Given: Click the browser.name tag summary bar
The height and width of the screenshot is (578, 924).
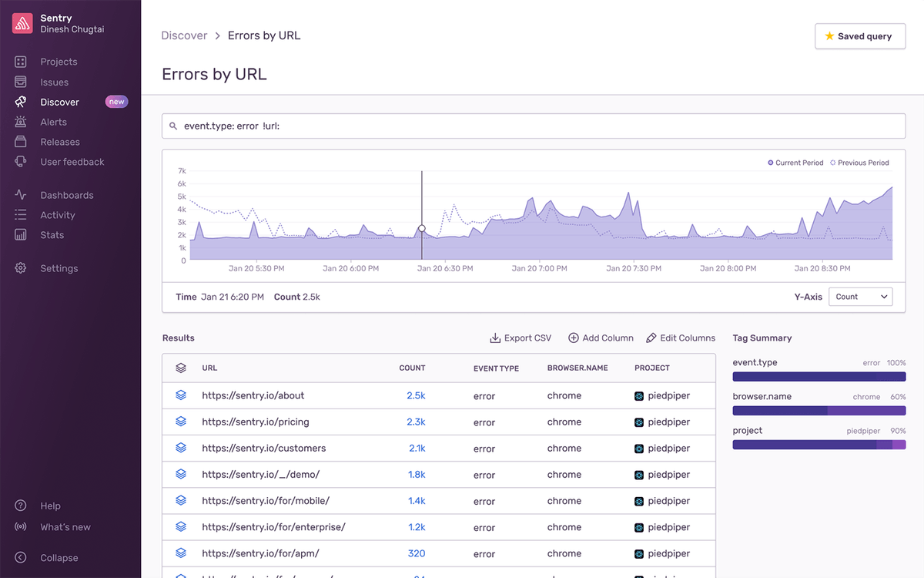Looking at the screenshot, I should 819,411.
